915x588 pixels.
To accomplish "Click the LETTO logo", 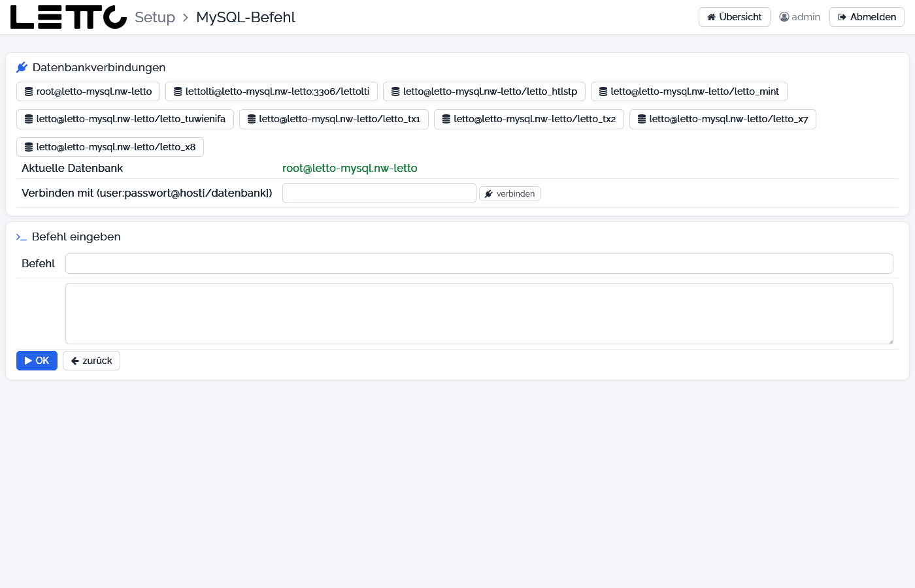I will pos(69,17).
